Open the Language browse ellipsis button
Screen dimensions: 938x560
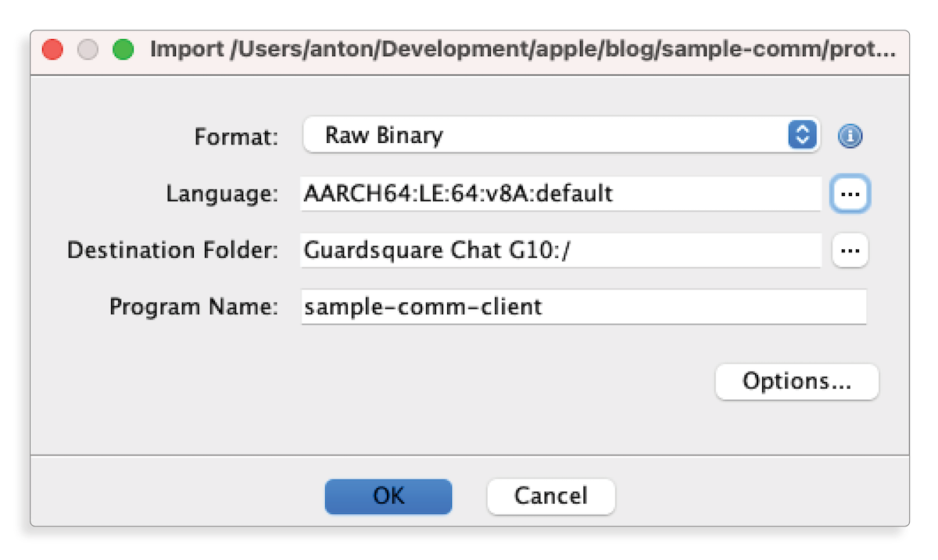coord(850,194)
